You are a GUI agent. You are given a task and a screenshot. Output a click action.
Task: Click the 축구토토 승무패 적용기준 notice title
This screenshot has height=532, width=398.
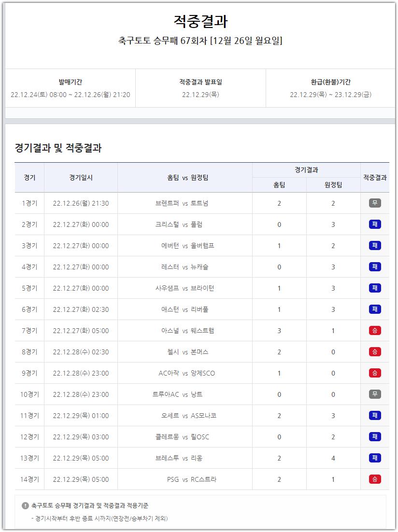(x=90, y=505)
